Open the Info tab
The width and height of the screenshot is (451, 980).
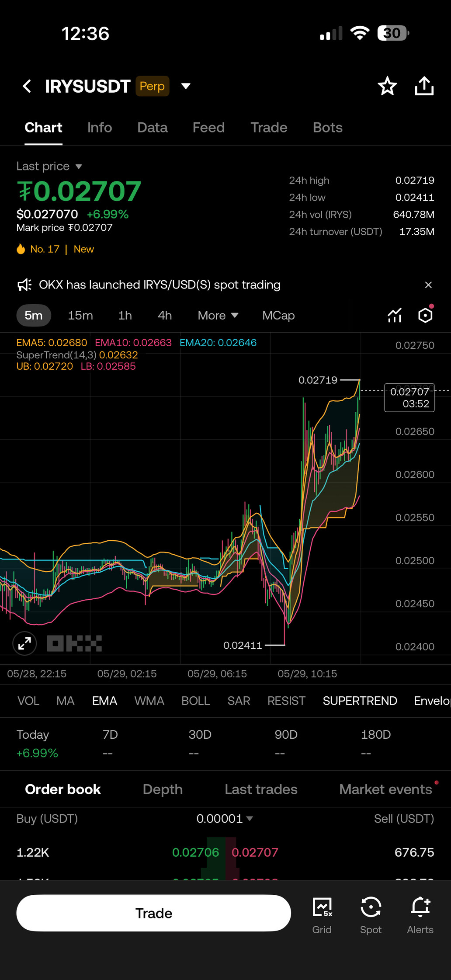(x=100, y=128)
